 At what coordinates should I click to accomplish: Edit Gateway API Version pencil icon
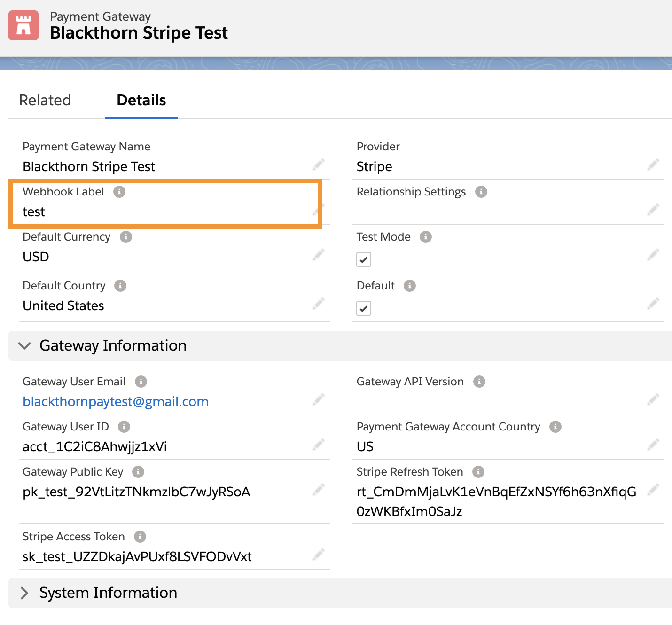pos(653,399)
